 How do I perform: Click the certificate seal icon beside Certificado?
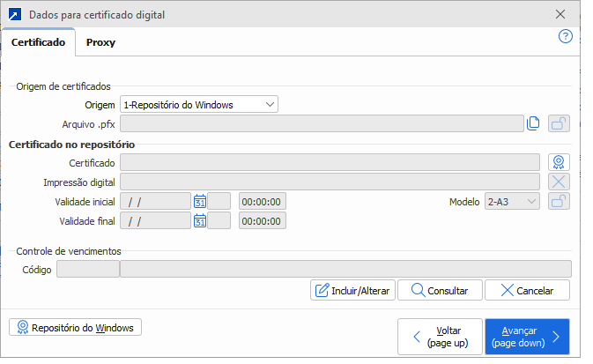pyautogui.click(x=559, y=162)
